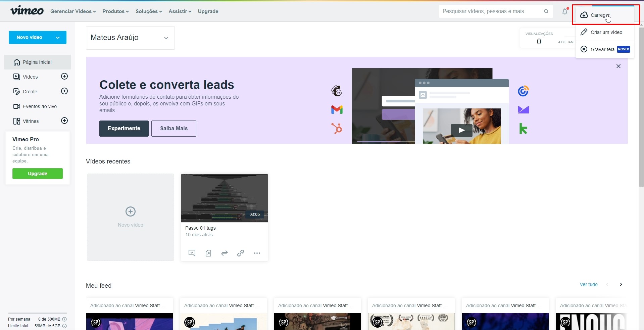Click plus icon next to Vitrines
The width and height of the screenshot is (644, 330).
pos(64,121)
